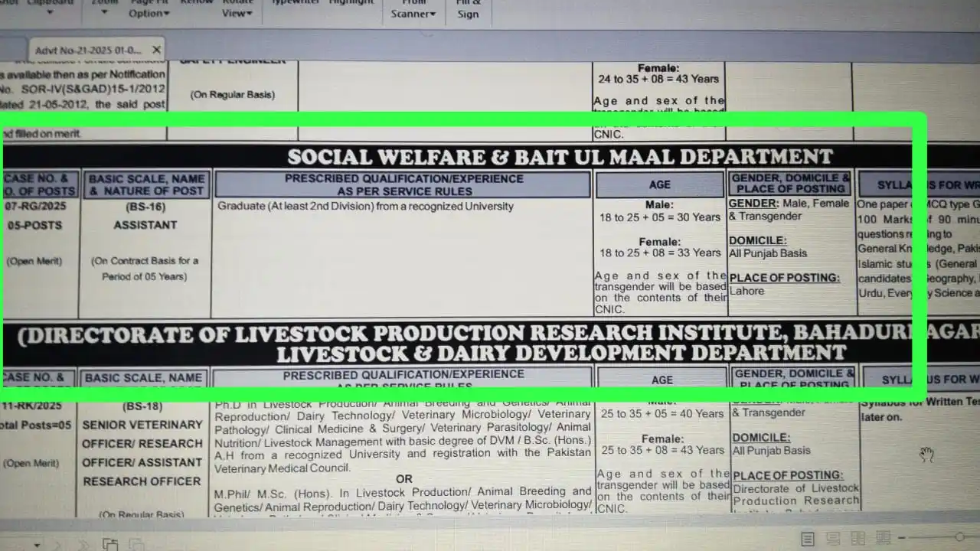Click the zoom out minus in status bar
Screen dimensions: 980x551
pyautogui.click(x=902, y=538)
